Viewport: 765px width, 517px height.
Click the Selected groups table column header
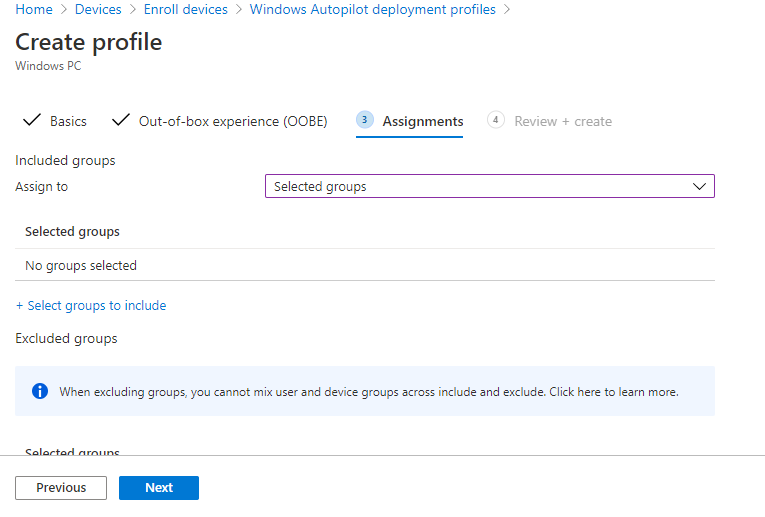(x=72, y=232)
